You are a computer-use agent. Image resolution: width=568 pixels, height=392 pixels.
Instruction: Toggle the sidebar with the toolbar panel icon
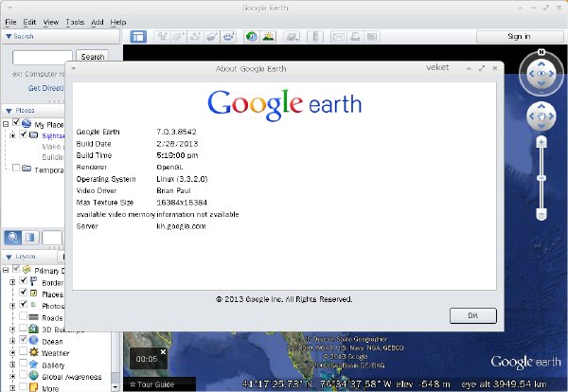pyautogui.click(x=138, y=37)
